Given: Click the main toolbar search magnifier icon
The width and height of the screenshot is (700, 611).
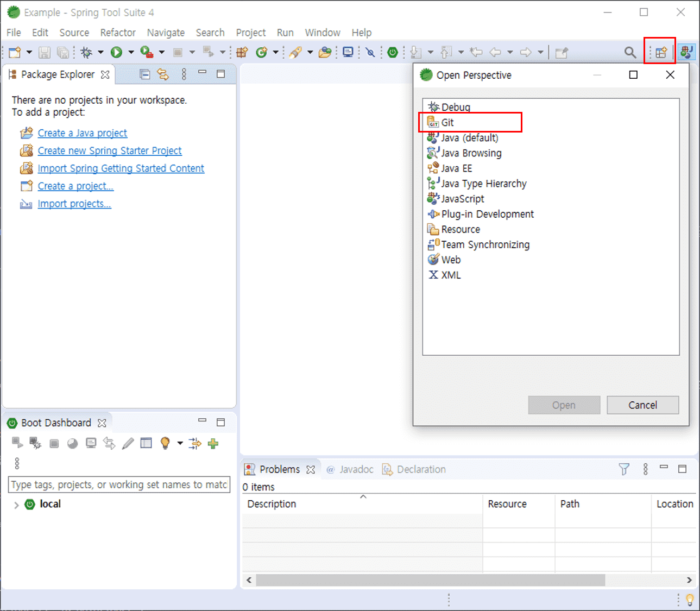Looking at the screenshot, I should [630, 52].
